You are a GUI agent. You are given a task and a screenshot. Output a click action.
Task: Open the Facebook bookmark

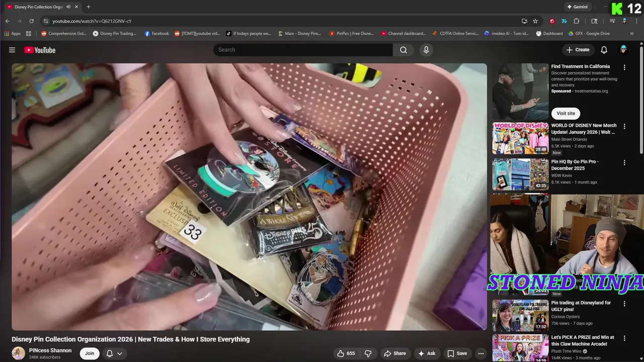click(x=156, y=34)
